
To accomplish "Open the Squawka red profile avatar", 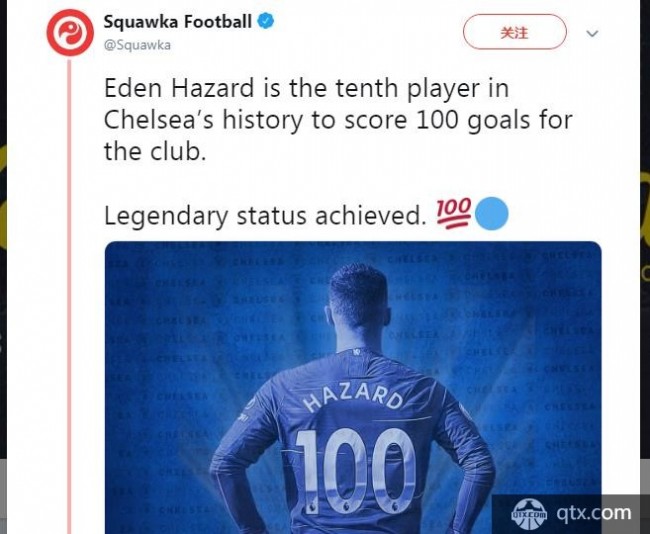I will point(70,33).
